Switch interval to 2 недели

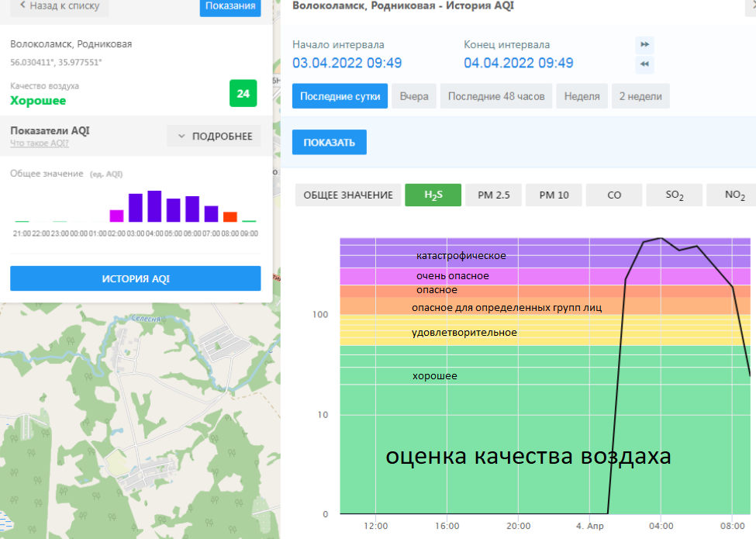640,97
